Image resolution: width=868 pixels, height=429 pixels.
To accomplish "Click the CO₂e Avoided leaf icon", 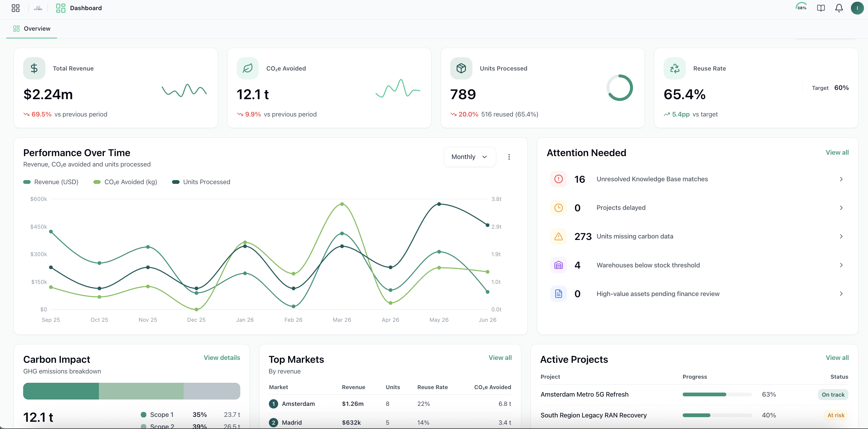I will [x=248, y=69].
